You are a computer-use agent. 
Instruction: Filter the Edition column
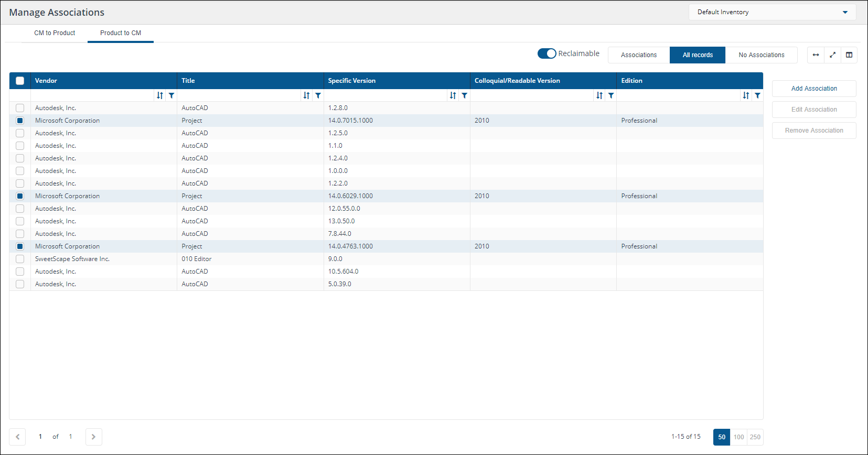[757, 95]
